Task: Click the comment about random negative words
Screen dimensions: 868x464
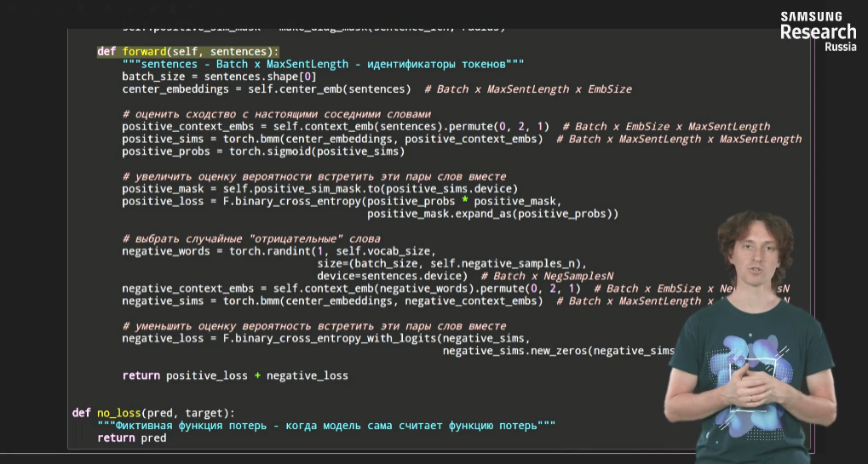Action: 251,238
